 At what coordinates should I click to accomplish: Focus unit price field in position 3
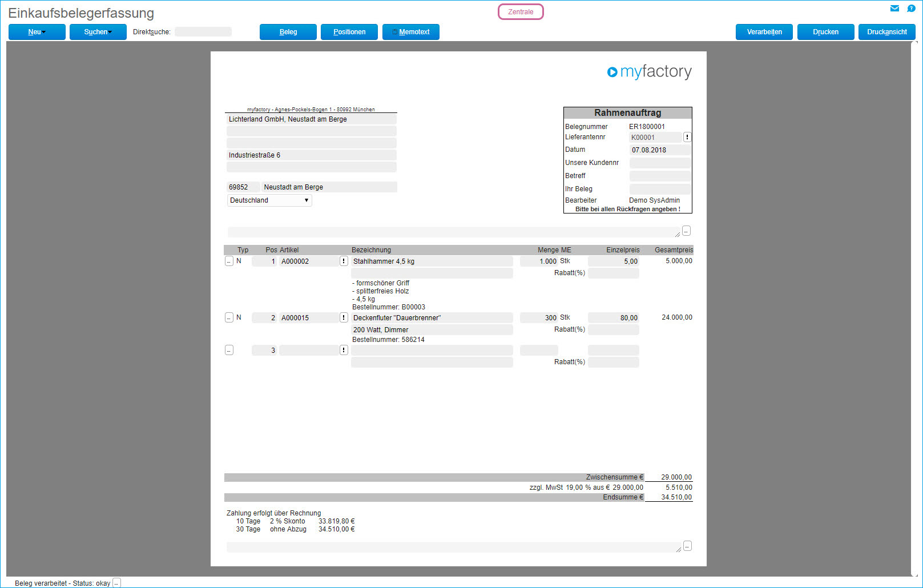[614, 351]
